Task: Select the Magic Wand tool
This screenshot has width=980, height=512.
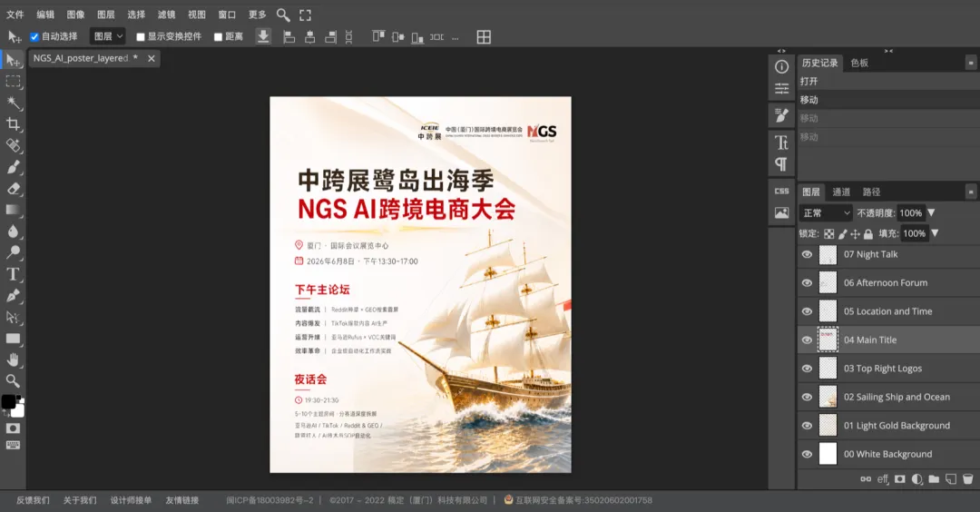Action: pos(13,103)
